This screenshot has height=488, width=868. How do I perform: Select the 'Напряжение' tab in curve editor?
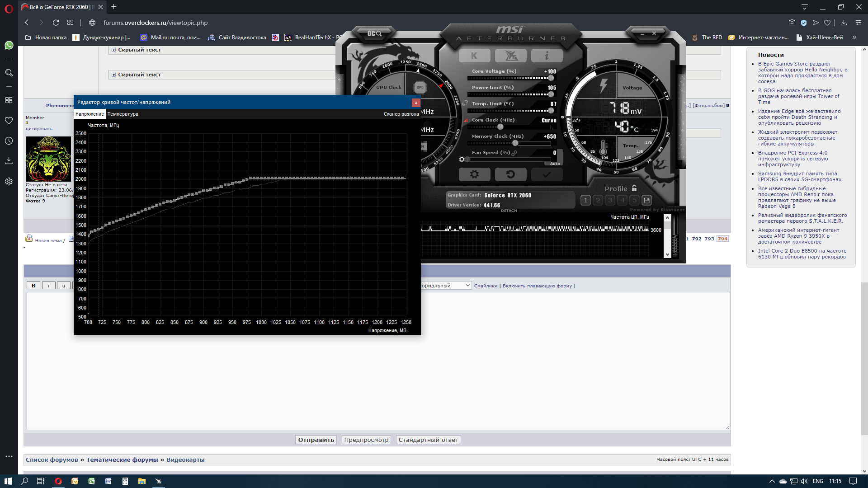pyautogui.click(x=90, y=114)
